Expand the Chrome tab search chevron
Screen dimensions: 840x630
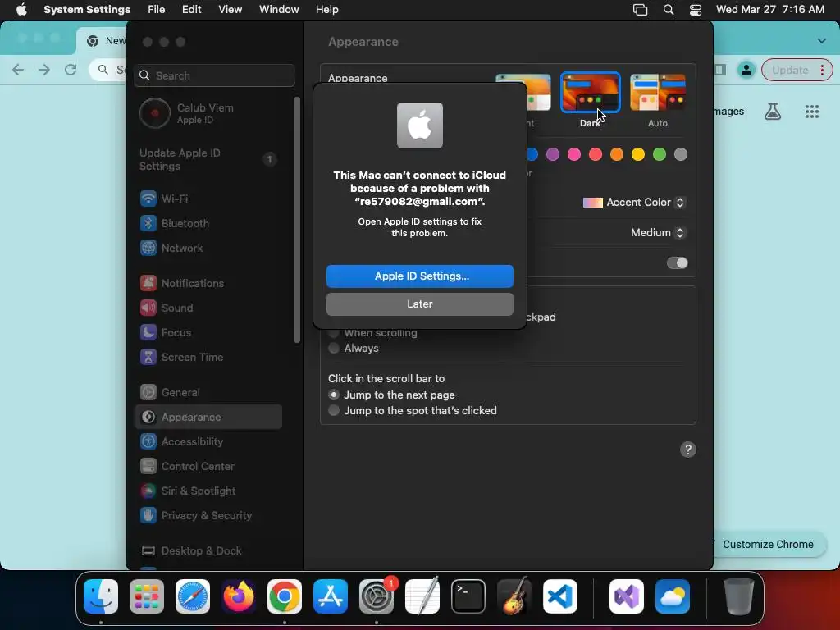(x=821, y=41)
